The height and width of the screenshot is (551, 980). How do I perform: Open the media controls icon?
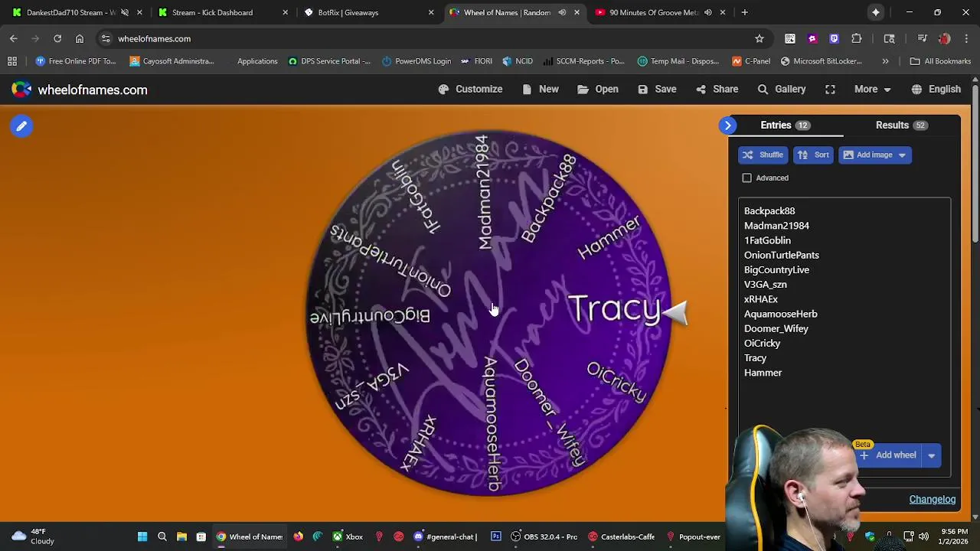pos(922,39)
